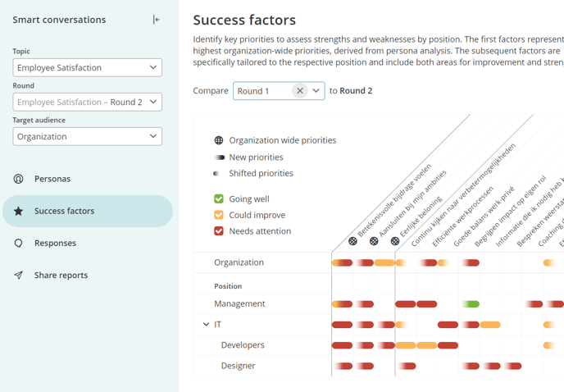Open the Target audience Organization dropdown
Screen dimensions: 564x392
pyautogui.click(x=88, y=136)
